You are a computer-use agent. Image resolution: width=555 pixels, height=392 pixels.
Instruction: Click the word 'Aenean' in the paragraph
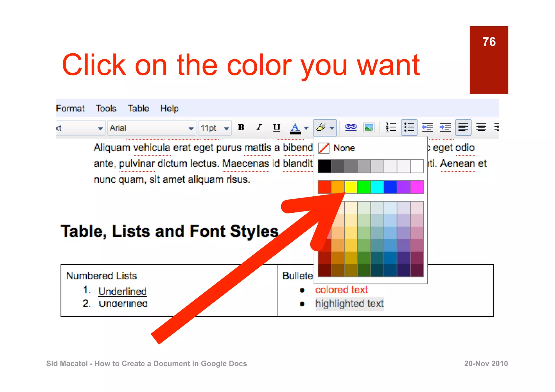(x=458, y=164)
